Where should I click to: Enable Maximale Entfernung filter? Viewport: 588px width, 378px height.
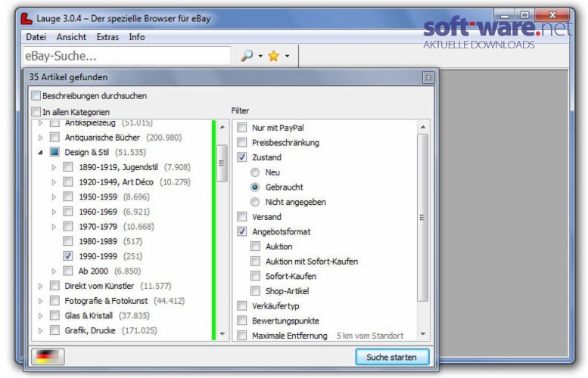tap(242, 336)
